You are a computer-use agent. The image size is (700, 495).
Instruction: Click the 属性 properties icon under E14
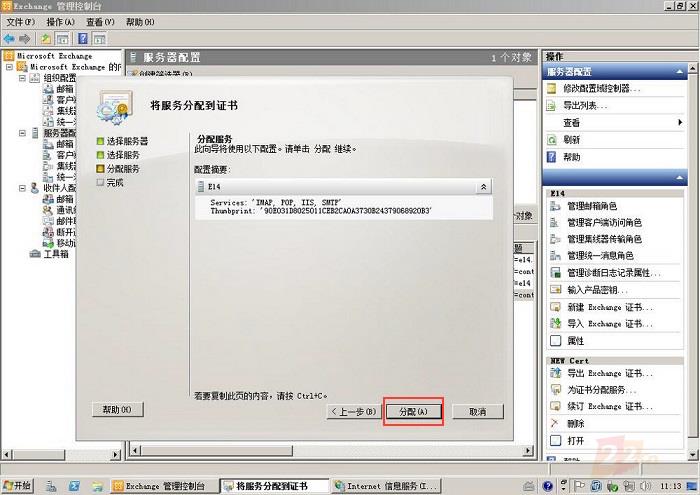point(555,341)
